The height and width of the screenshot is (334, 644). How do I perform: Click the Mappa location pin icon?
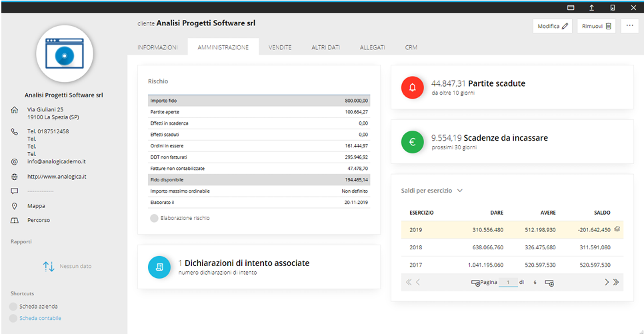point(15,206)
